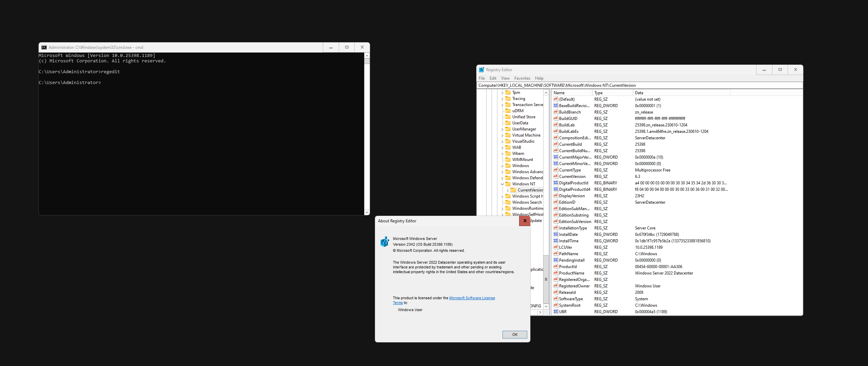Click the command prompt vertical scrollbar
868x366 pixels.
point(367,136)
